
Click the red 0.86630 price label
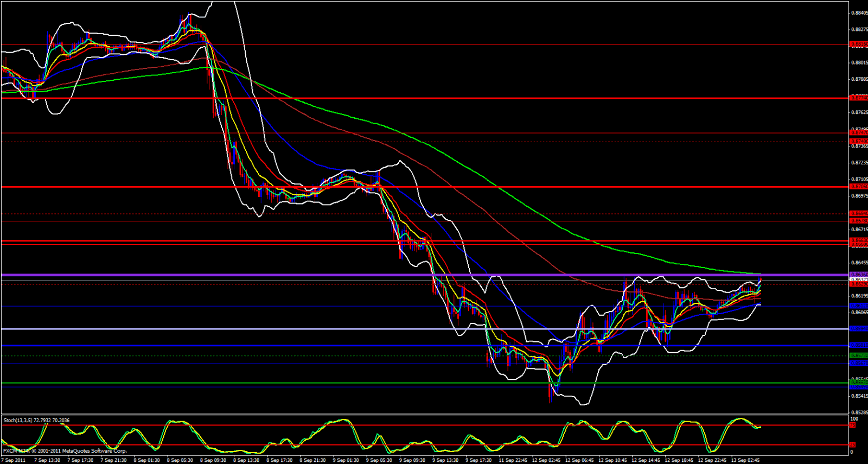click(858, 240)
